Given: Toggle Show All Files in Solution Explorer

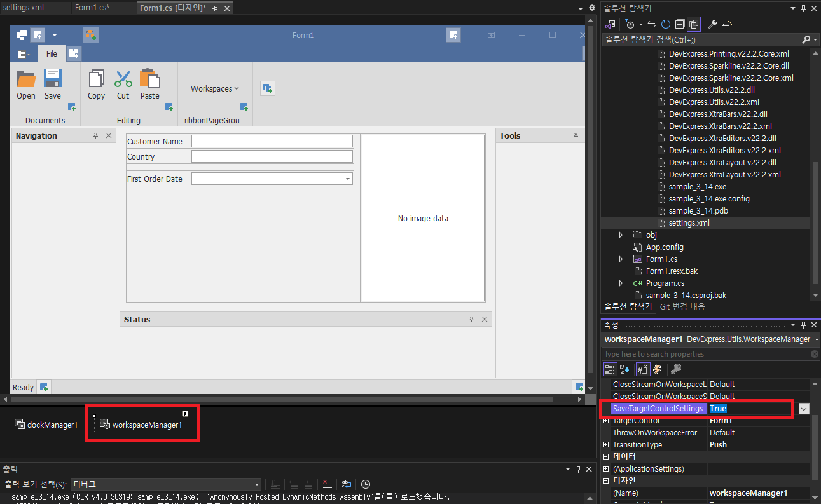Looking at the screenshot, I should coord(693,24).
